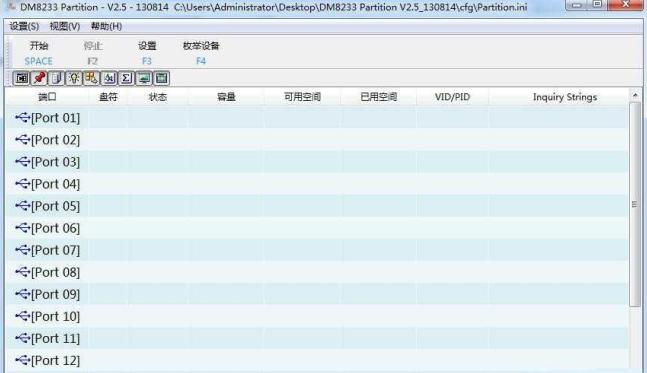Select the USB icon of Port 04
The height and width of the screenshot is (373, 647).
(23, 184)
